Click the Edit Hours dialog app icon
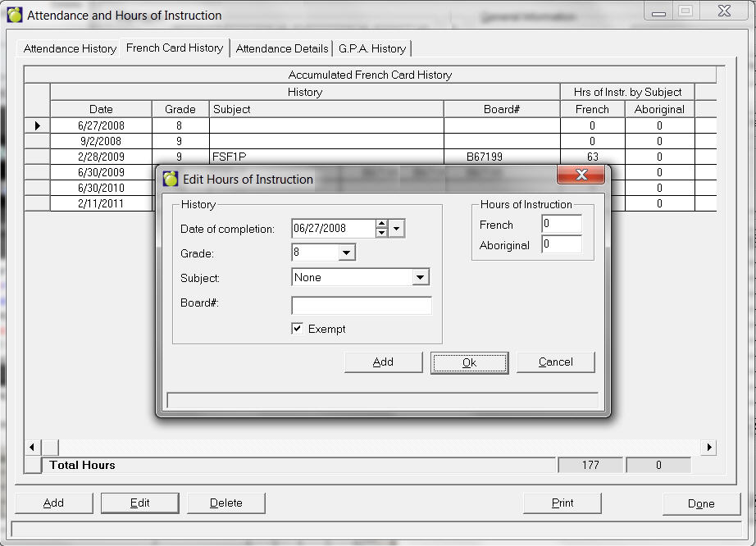 pos(171,179)
